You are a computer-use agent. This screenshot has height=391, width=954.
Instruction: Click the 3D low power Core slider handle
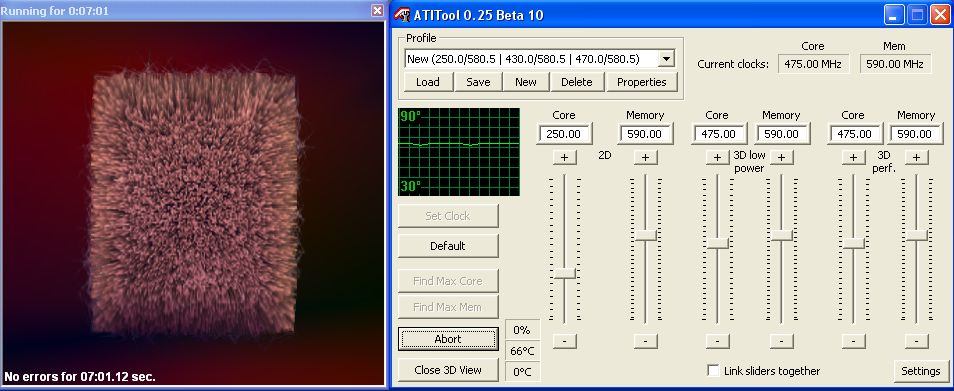coord(717,243)
